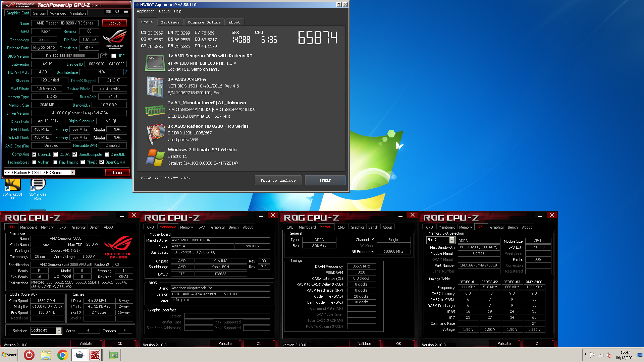This screenshot has width=644, height=362.
Task: Click the motherboard icon in Aquamark
Action: click(155, 86)
